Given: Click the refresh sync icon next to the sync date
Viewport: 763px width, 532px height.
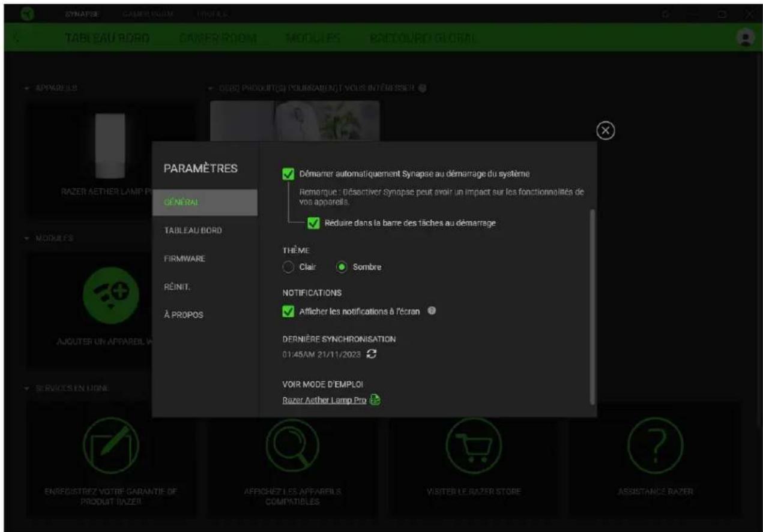Looking at the screenshot, I should point(372,354).
